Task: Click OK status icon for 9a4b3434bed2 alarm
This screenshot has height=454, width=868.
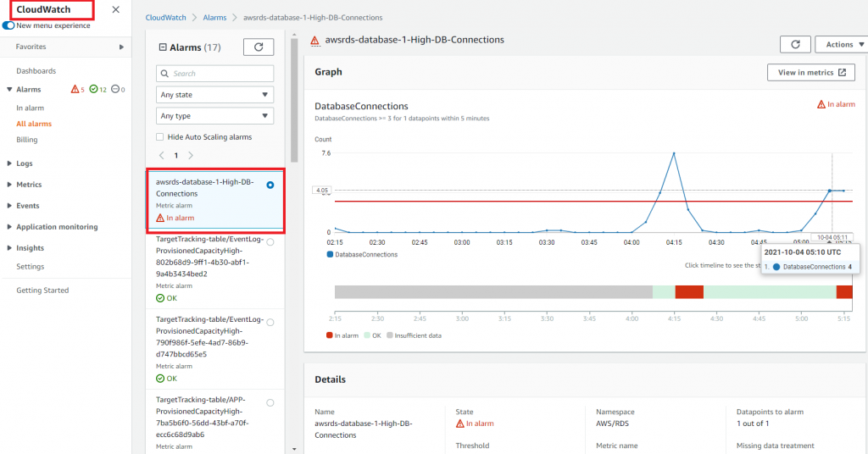Action: coord(160,298)
